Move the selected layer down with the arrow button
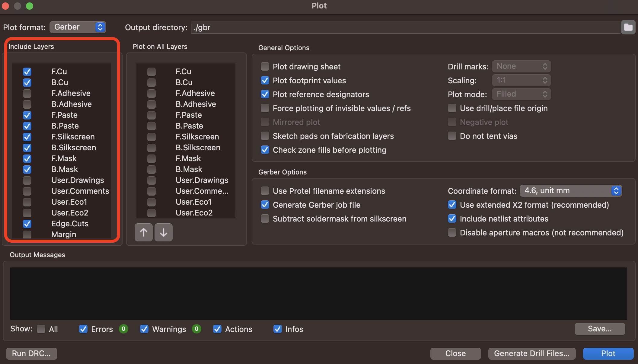 164,232
